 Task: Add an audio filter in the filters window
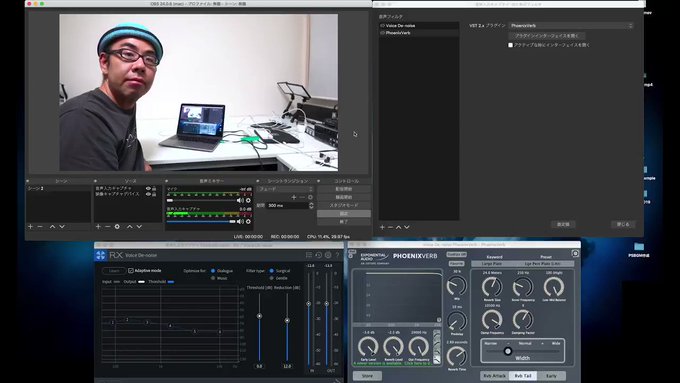(382, 227)
